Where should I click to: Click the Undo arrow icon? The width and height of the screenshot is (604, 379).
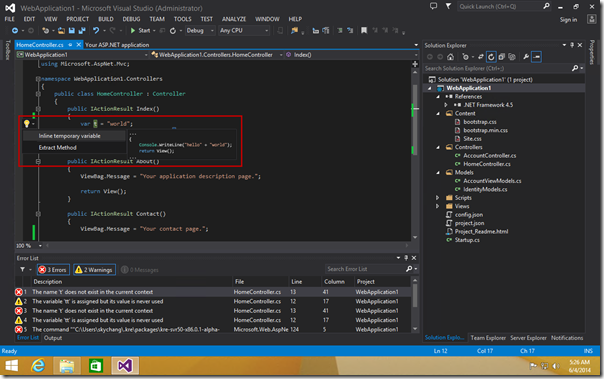(96, 30)
